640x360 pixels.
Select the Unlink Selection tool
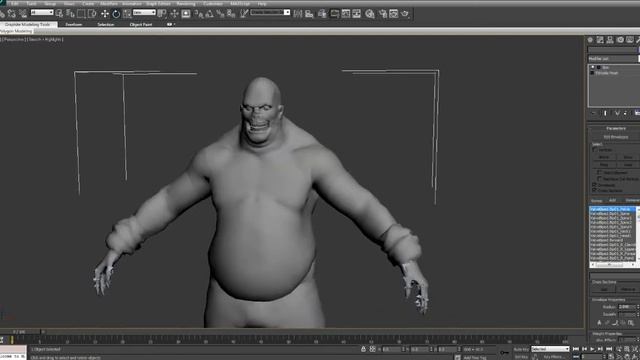(x=11, y=14)
